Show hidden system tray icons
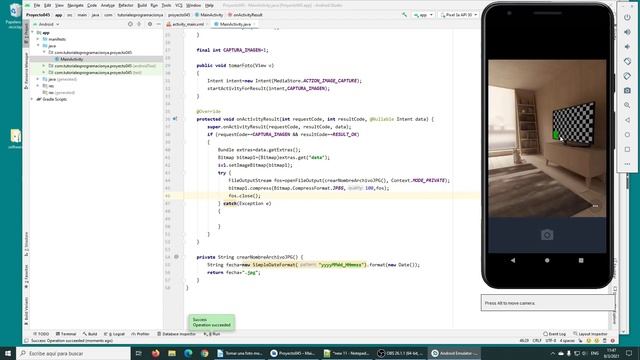640x360 pixels. (553, 353)
